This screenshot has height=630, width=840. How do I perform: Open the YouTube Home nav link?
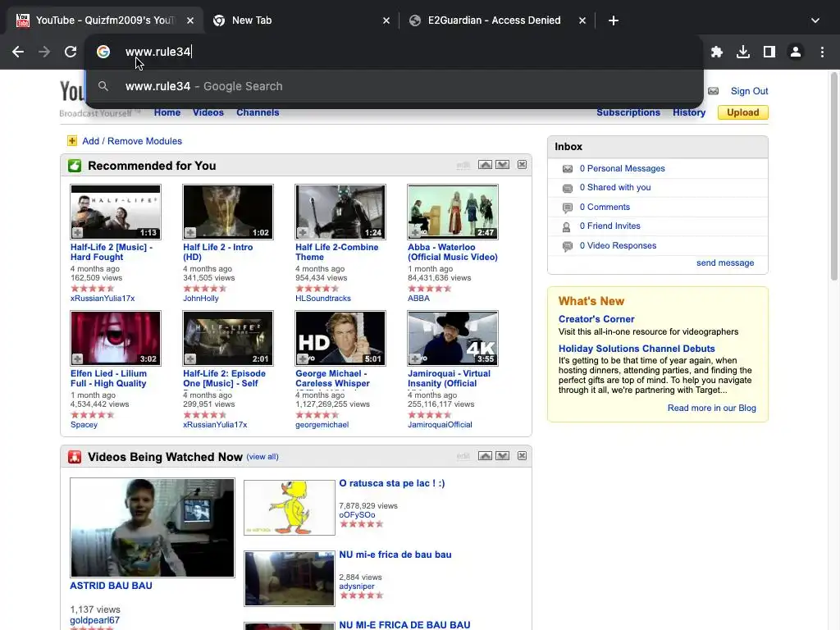(x=167, y=112)
